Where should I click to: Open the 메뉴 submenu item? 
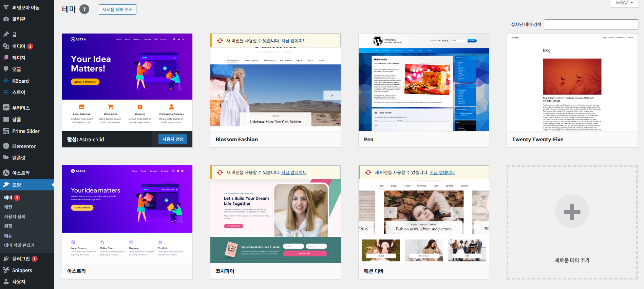pos(8,236)
